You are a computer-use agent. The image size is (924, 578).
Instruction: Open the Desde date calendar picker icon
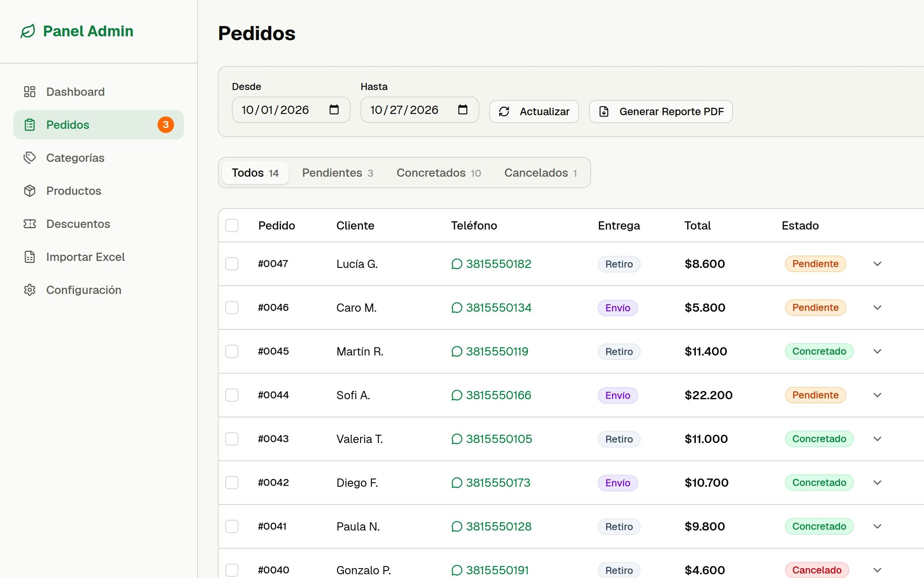[x=334, y=109]
